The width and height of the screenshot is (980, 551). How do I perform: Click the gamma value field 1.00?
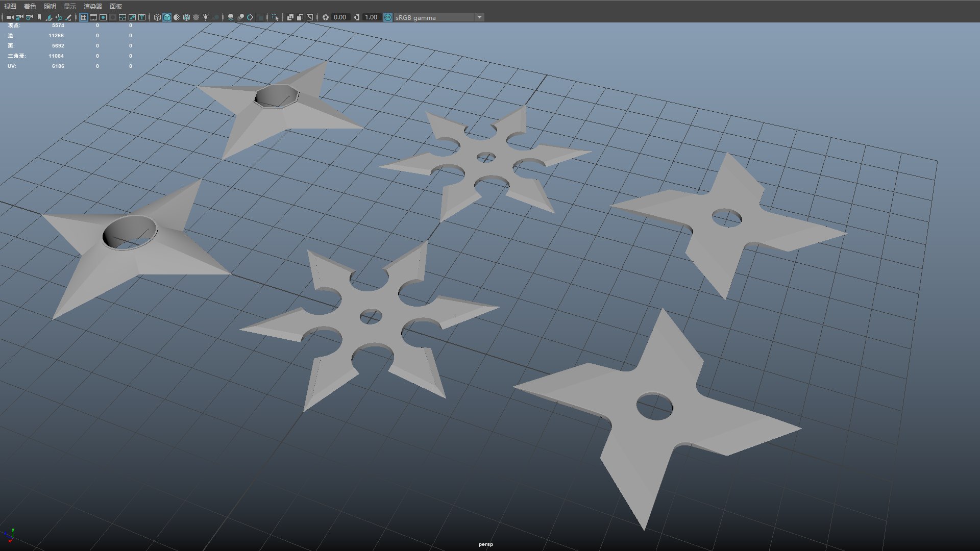(x=371, y=17)
